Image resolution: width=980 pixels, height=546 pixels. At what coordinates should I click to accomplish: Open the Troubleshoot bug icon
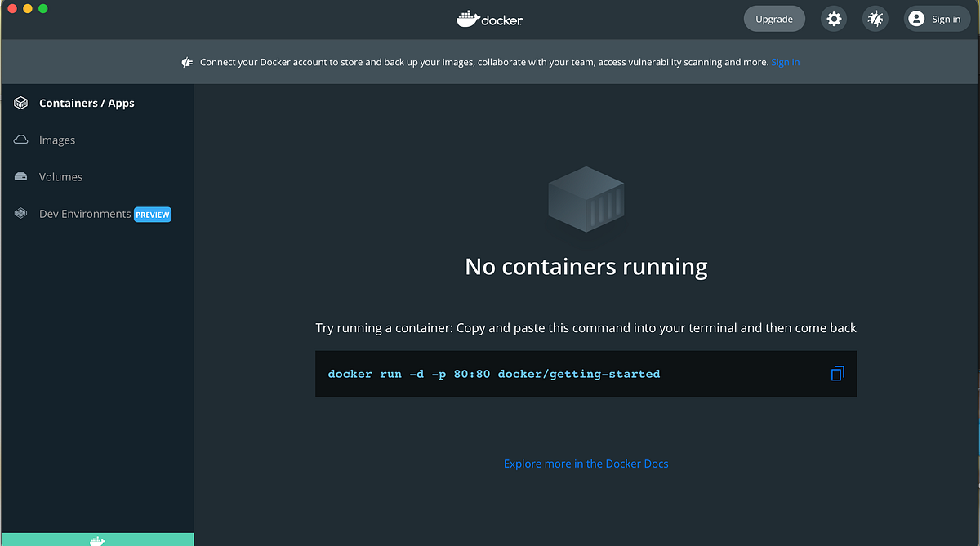pyautogui.click(x=875, y=18)
